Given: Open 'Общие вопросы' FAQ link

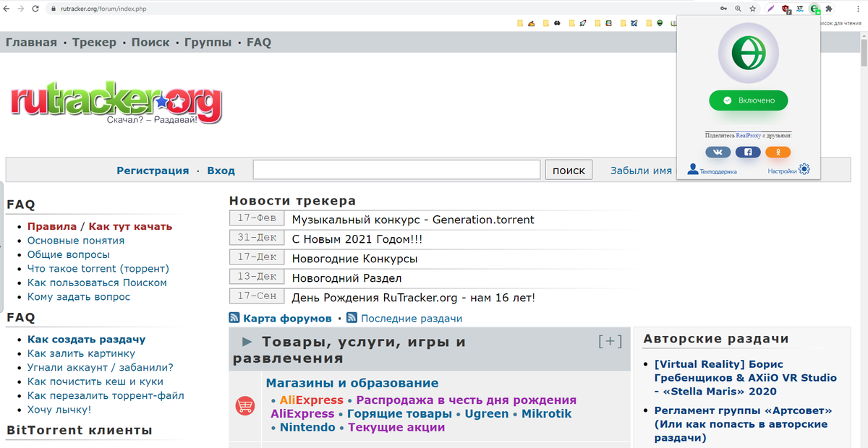Looking at the screenshot, I should [x=69, y=254].
